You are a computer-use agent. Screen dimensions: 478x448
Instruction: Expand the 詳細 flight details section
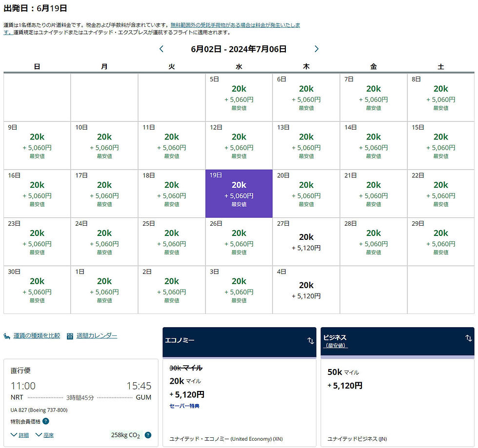click(x=23, y=435)
